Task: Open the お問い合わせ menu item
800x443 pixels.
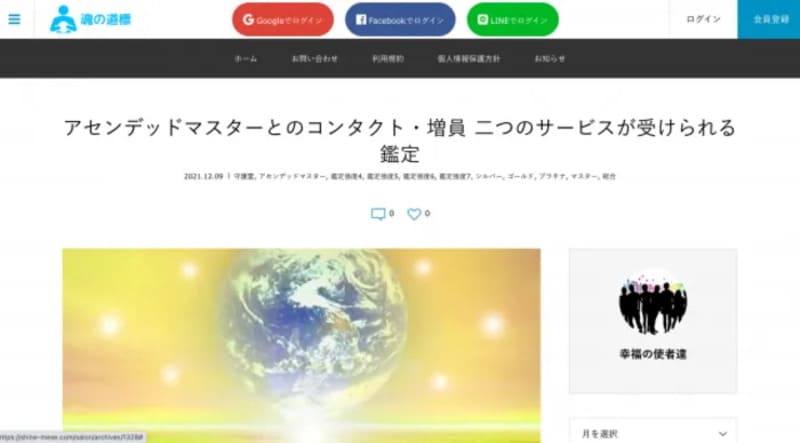Action: pyautogui.click(x=314, y=59)
